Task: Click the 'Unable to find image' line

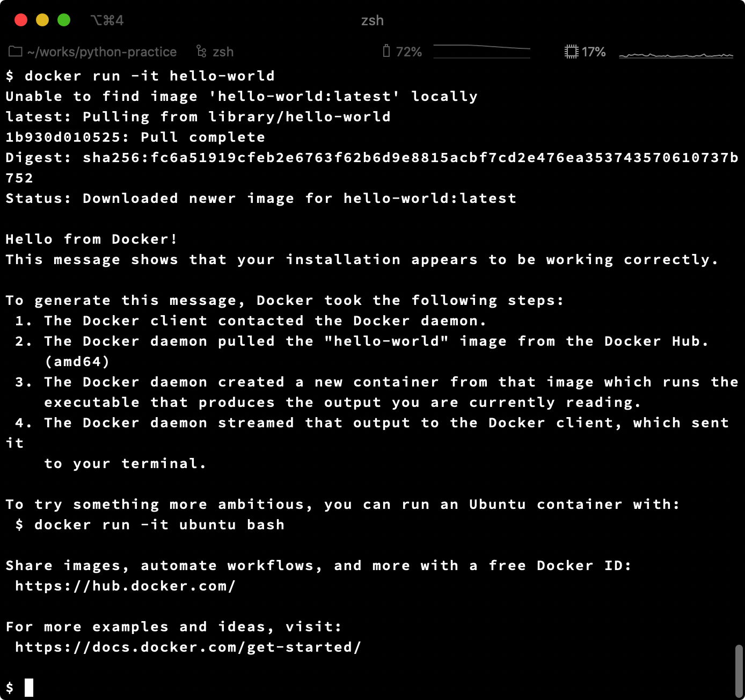Action: pos(242,96)
